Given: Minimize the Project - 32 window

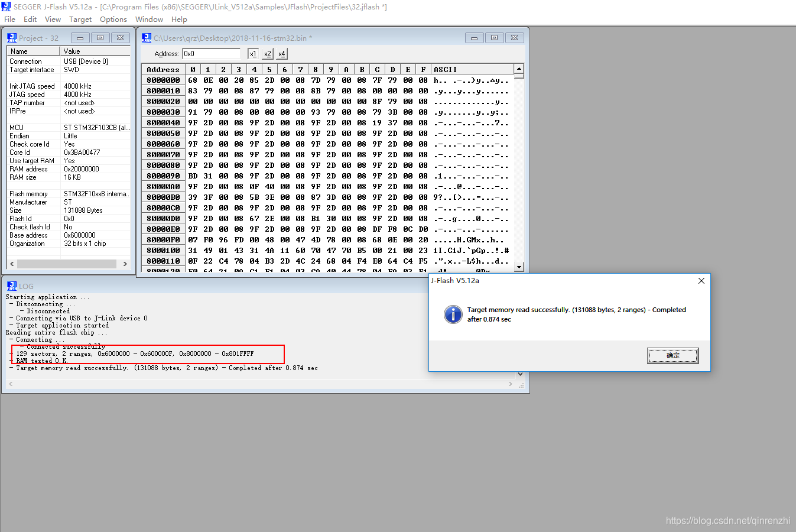Looking at the screenshot, I should [80, 38].
